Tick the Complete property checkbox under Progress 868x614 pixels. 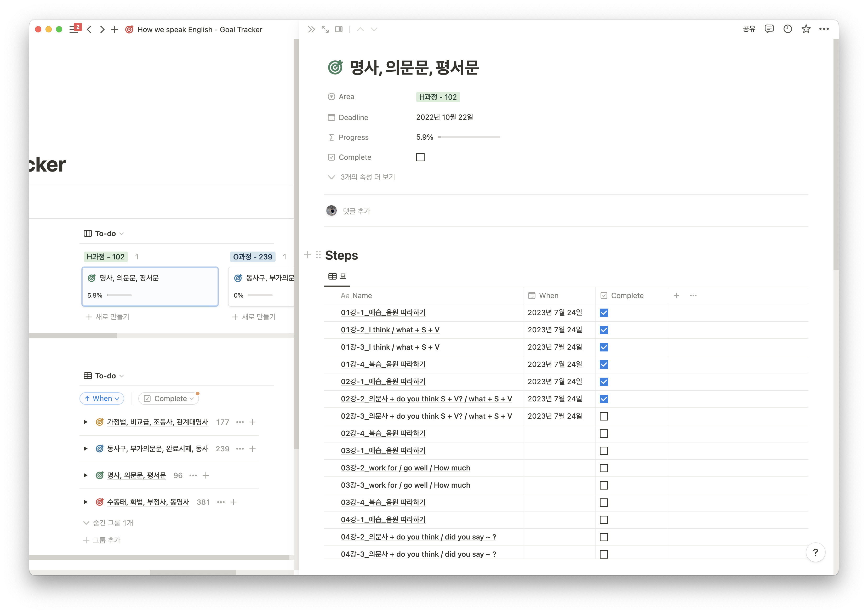[x=420, y=157]
